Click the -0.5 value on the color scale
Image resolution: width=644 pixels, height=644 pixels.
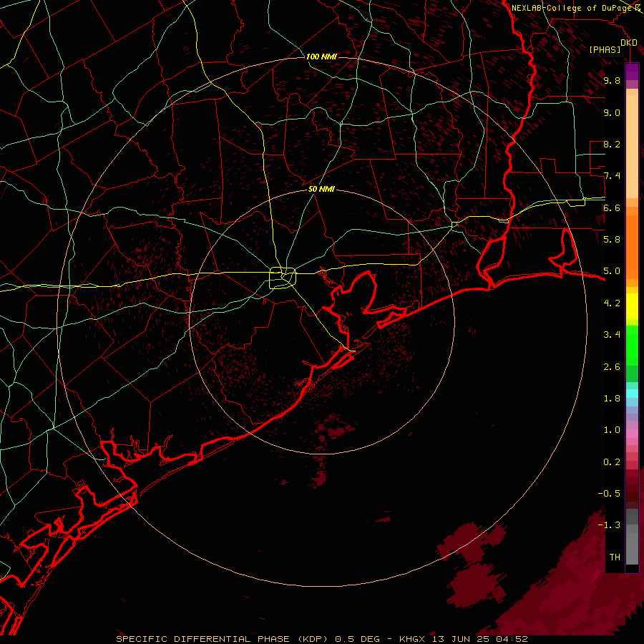pos(609,493)
